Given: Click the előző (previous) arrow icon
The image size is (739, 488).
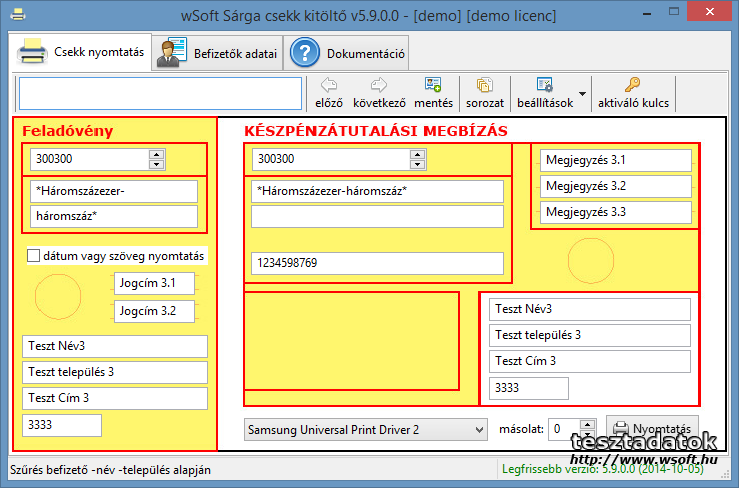Looking at the screenshot, I should [329, 86].
